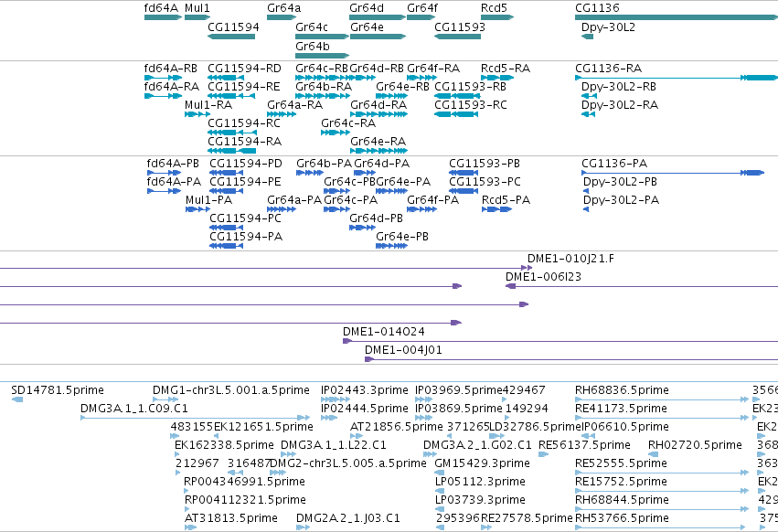Select the CG11593 gene bar

(457, 37)
